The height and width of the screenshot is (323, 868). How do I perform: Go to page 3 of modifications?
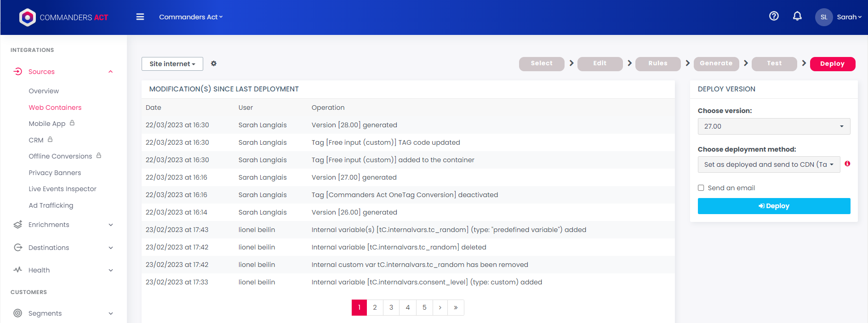pos(391,308)
